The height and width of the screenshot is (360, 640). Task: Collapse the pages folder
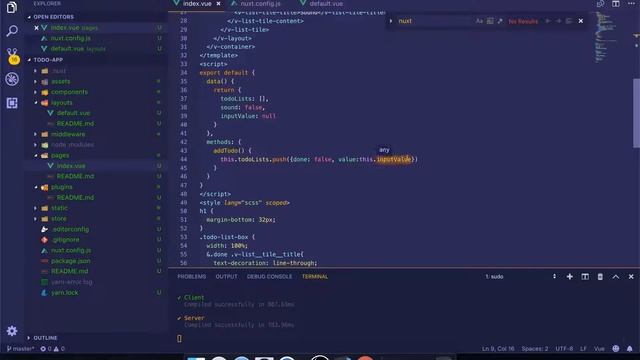(60, 156)
